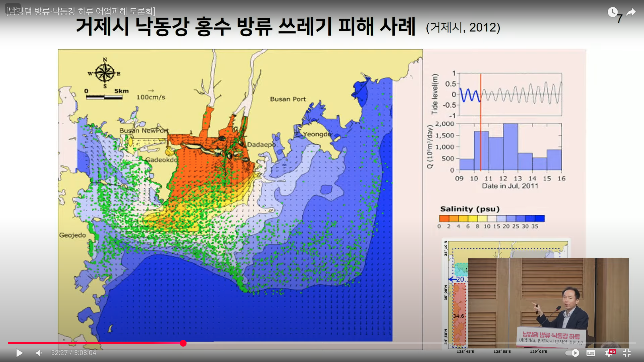Screen dimensions: 644x362
Task: Open the HD settings gear
Action: [x=609, y=353]
